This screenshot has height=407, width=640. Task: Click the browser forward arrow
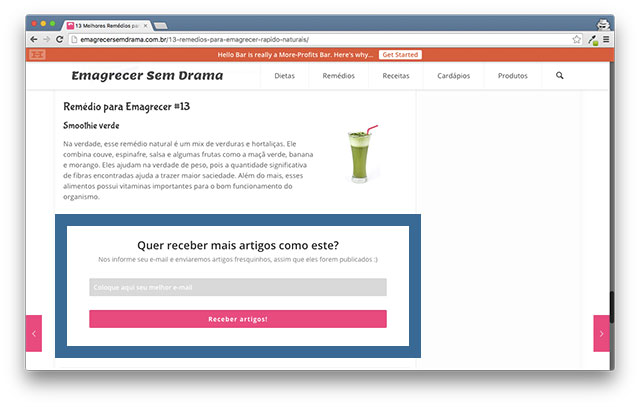pos(46,39)
